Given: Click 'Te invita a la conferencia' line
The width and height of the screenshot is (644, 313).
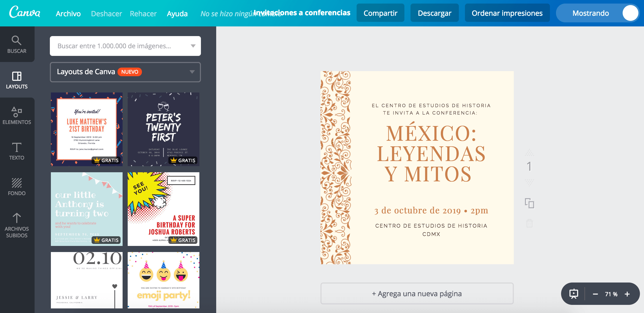Looking at the screenshot, I should 430,113.
